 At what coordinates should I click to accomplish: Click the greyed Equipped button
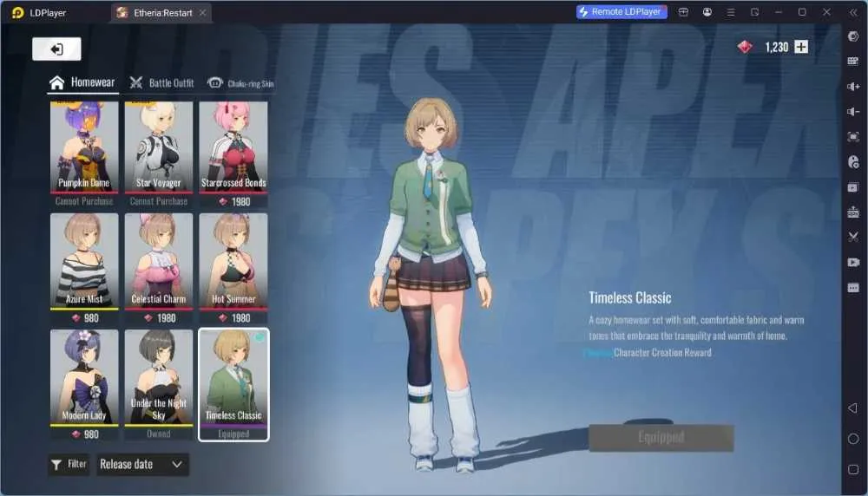[661, 437]
